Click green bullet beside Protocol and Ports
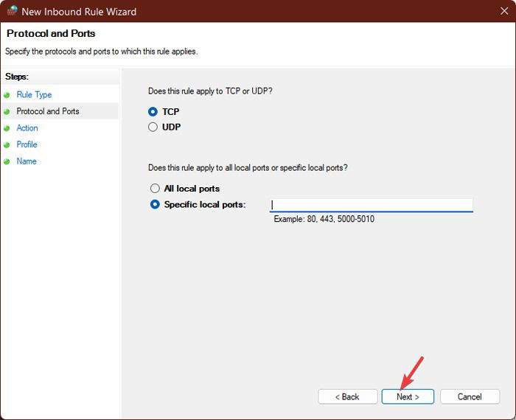Image resolution: width=516 pixels, height=420 pixels. [x=7, y=112]
